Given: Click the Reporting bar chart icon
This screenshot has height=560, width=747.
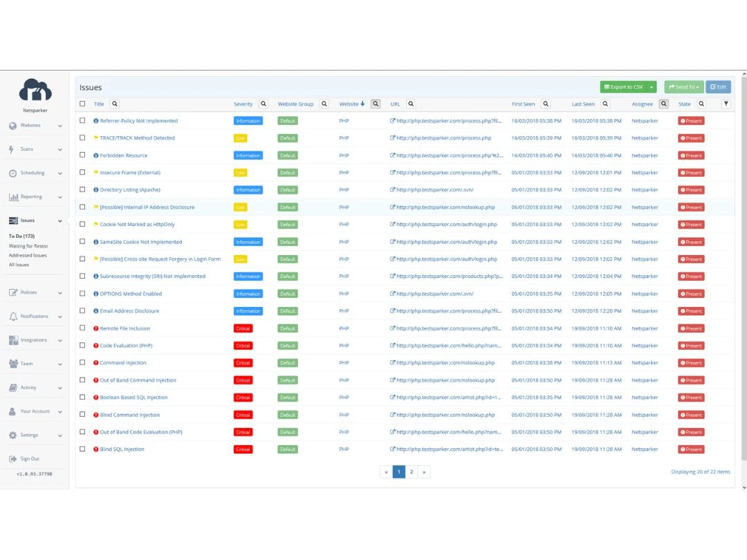Looking at the screenshot, I should coord(13,196).
